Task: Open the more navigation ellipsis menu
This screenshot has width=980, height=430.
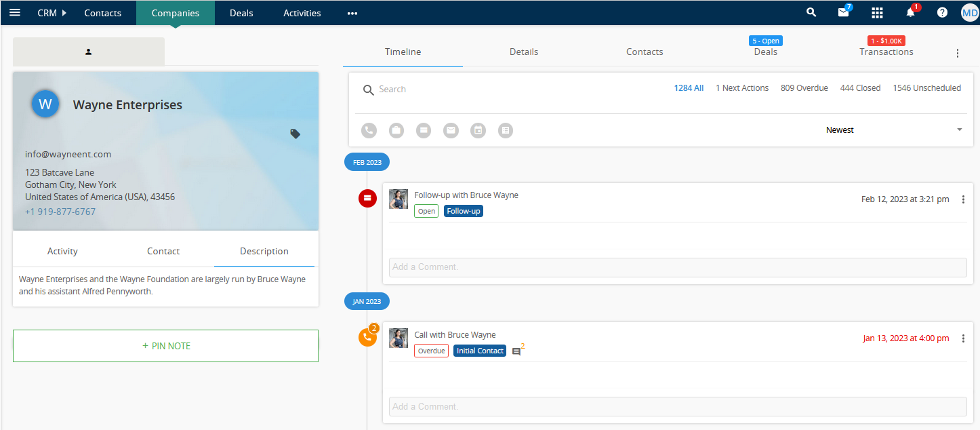Action: [352, 13]
